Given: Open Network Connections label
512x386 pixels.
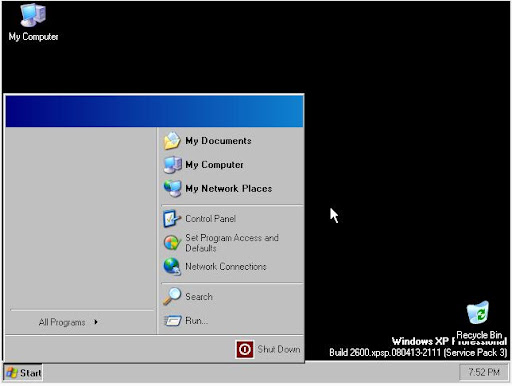Looking at the screenshot, I should pos(226,267).
